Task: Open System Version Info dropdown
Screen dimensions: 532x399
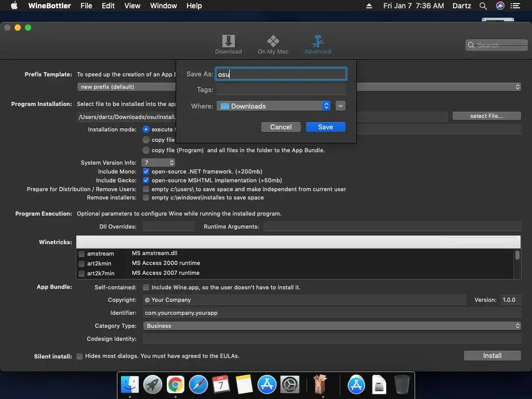Action: 158,163
